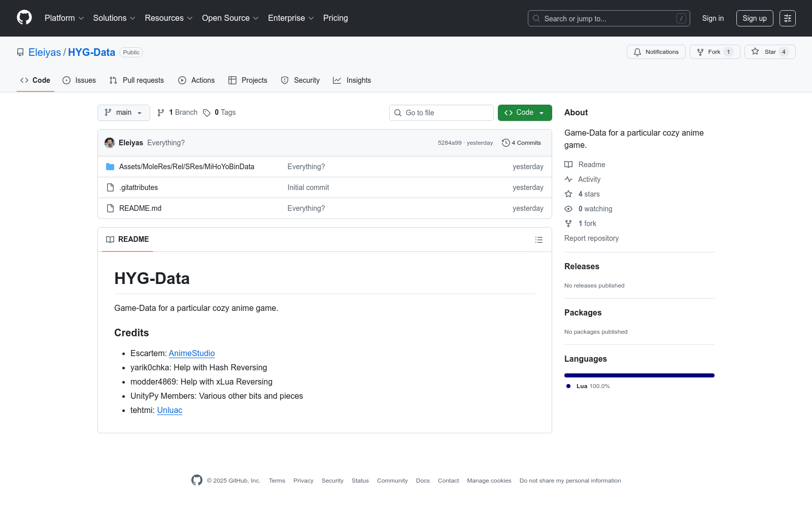Open the .gitattributes file
This screenshot has width=812, height=508.
(x=139, y=187)
